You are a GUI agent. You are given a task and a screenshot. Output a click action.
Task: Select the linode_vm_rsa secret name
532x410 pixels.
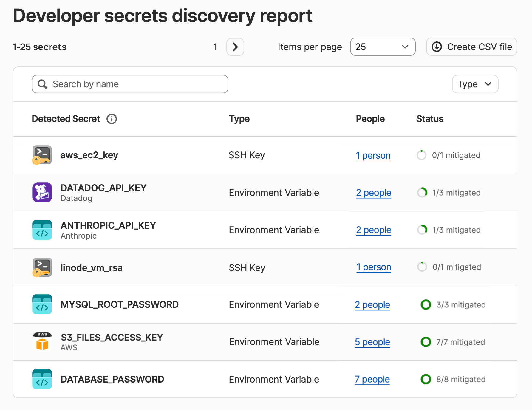pos(91,268)
